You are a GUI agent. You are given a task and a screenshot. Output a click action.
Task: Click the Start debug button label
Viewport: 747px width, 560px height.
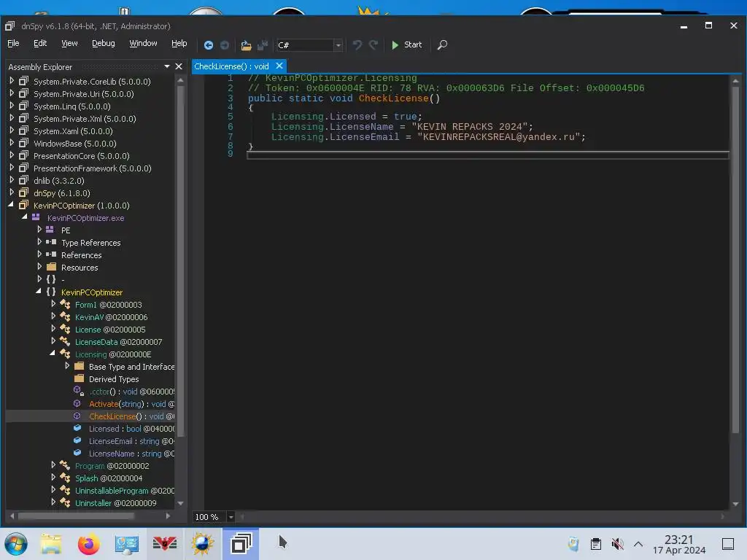coord(413,44)
